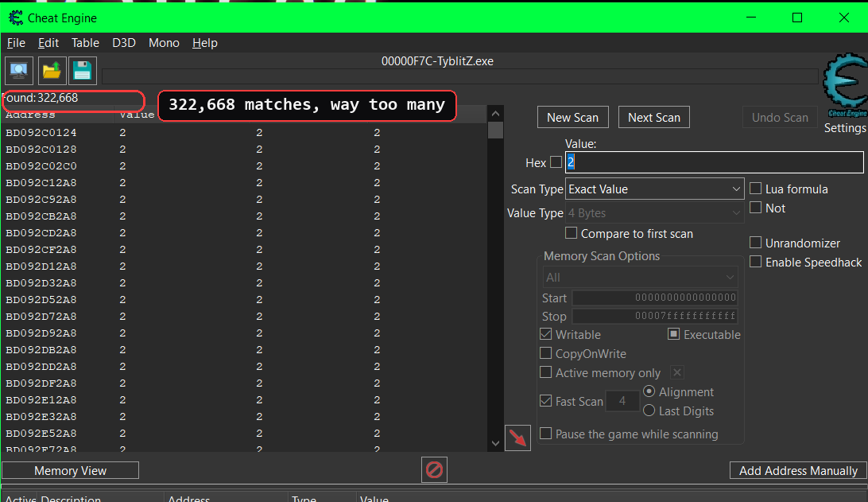868x502 pixels.
Task: Open the Table menu
Action: (85, 43)
